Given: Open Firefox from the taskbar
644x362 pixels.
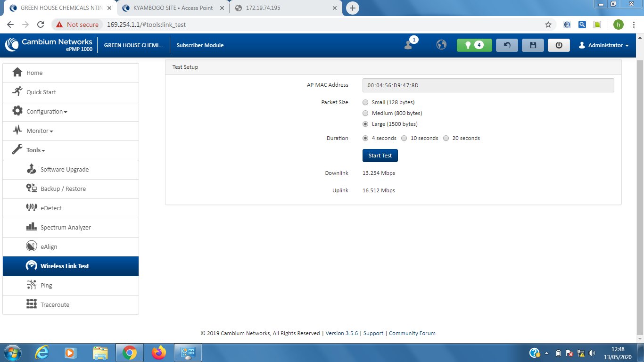Looking at the screenshot, I should pos(159,353).
